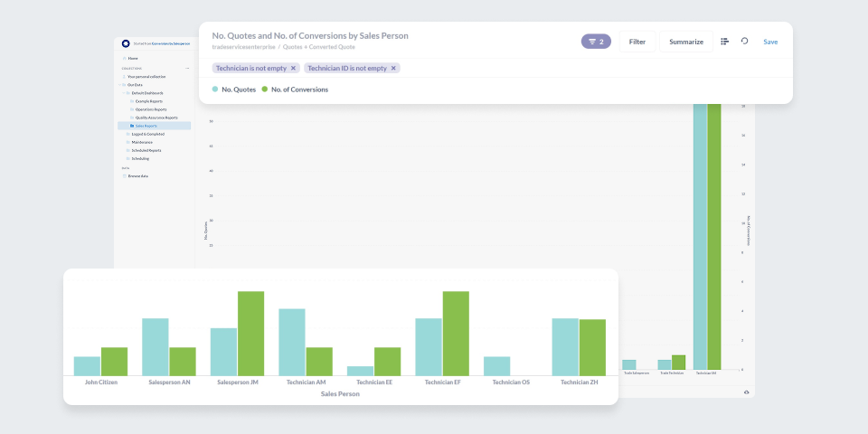The image size is (868, 434).
Task: Click Salesperson AN's blue quotes bar
Action: click(155, 347)
